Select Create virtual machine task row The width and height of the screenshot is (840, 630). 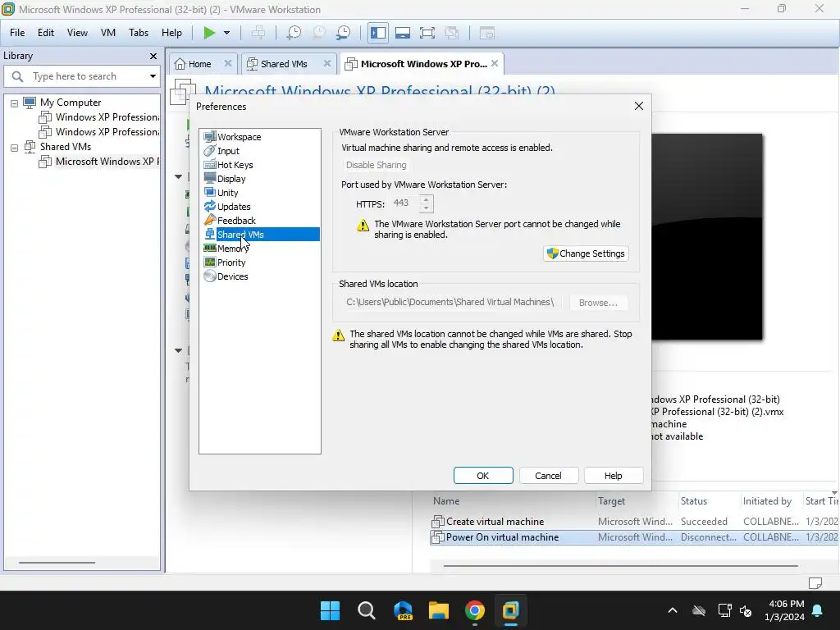coord(634,521)
